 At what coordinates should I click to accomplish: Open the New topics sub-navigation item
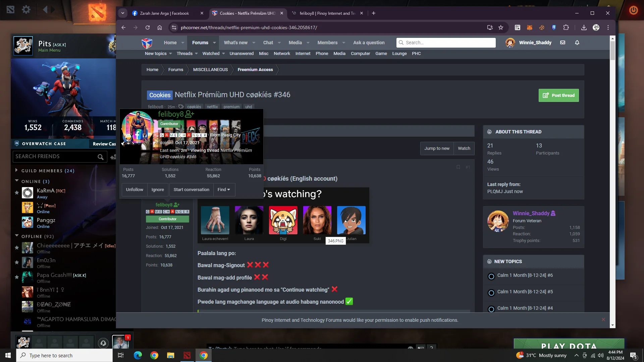point(156,54)
